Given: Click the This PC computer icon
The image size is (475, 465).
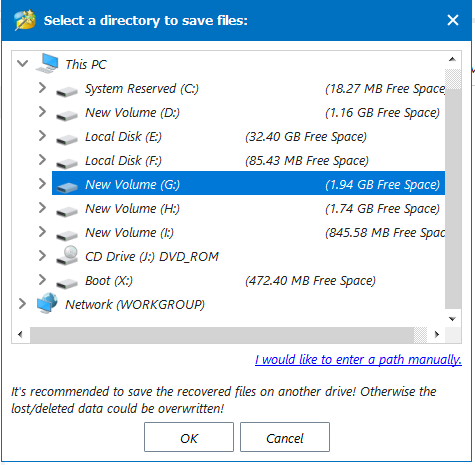Looking at the screenshot, I should coord(47,63).
